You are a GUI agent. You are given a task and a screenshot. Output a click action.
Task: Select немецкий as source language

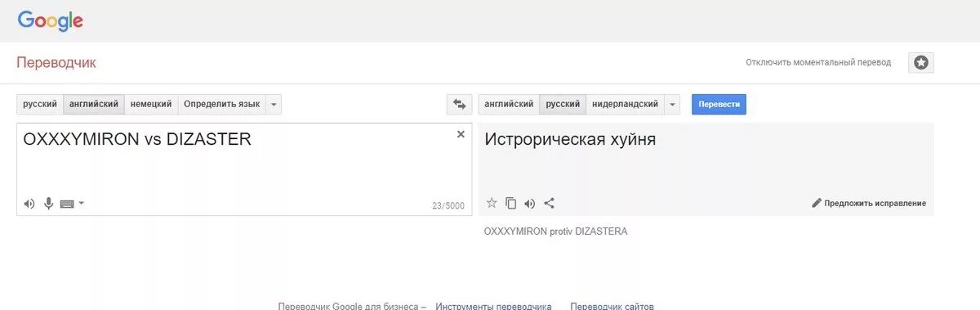[x=151, y=104]
